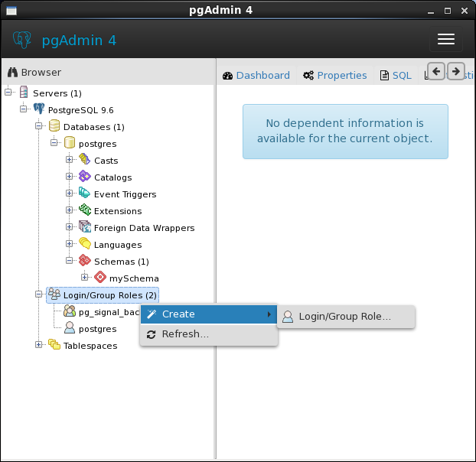Viewport: 476px width, 462px height.
Task: Click the Properties tab gears icon
Action: point(308,75)
